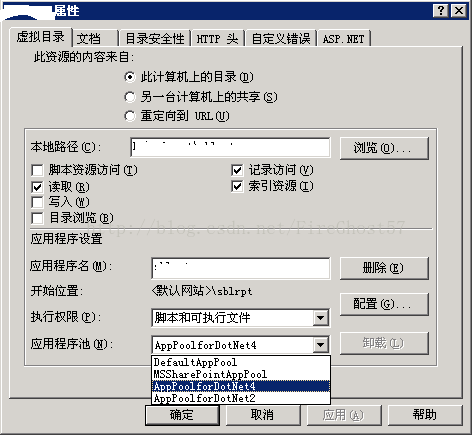The image size is (472, 435).
Task: Toggle the 索引资源 checkbox
Action: click(x=237, y=186)
